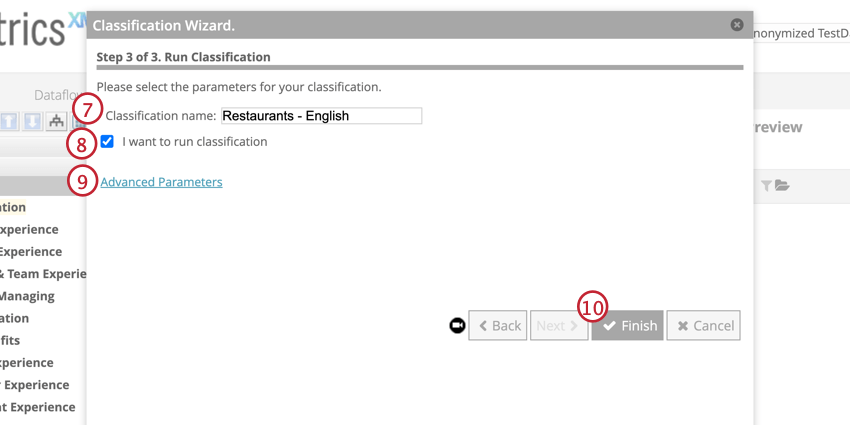Select the '& Team Experience' tree item
The width and height of the screenshot is (850, 425).
point(43,274)
